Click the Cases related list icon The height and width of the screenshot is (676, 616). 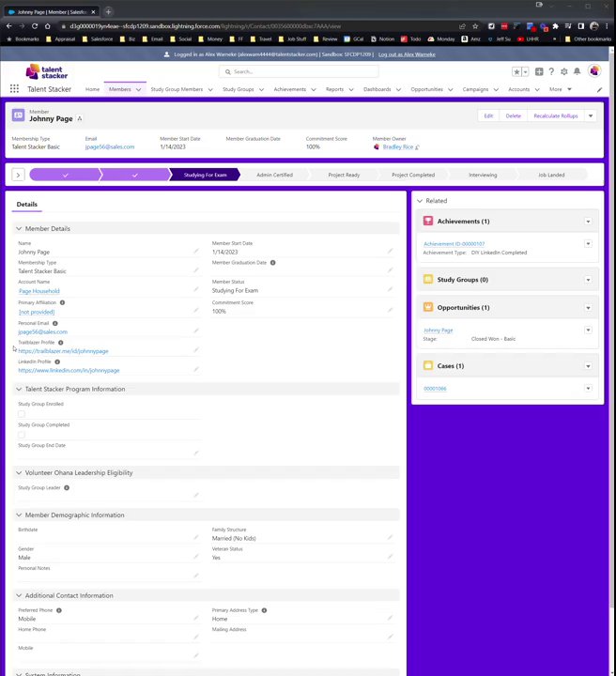pyautogui.click(x=428, y=365)
